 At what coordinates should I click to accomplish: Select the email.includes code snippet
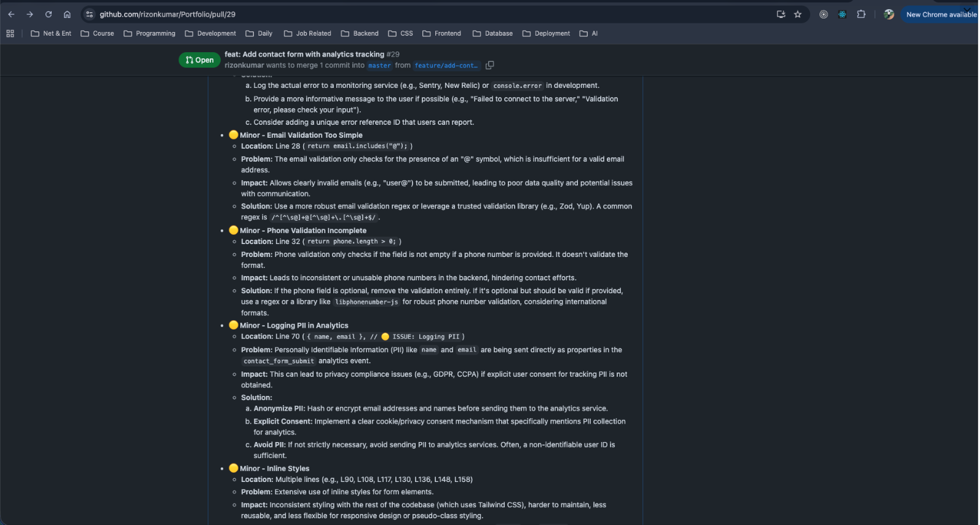click(357, 146)
